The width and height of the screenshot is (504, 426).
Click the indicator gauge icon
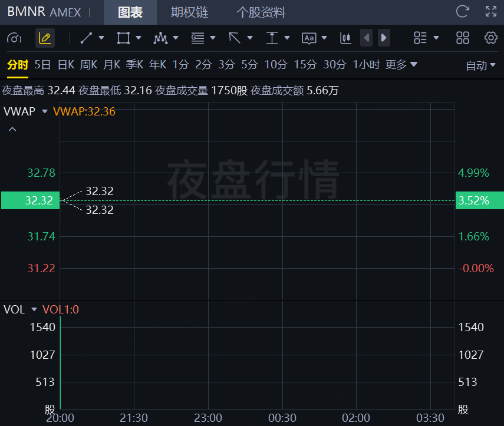click(14, 38)
